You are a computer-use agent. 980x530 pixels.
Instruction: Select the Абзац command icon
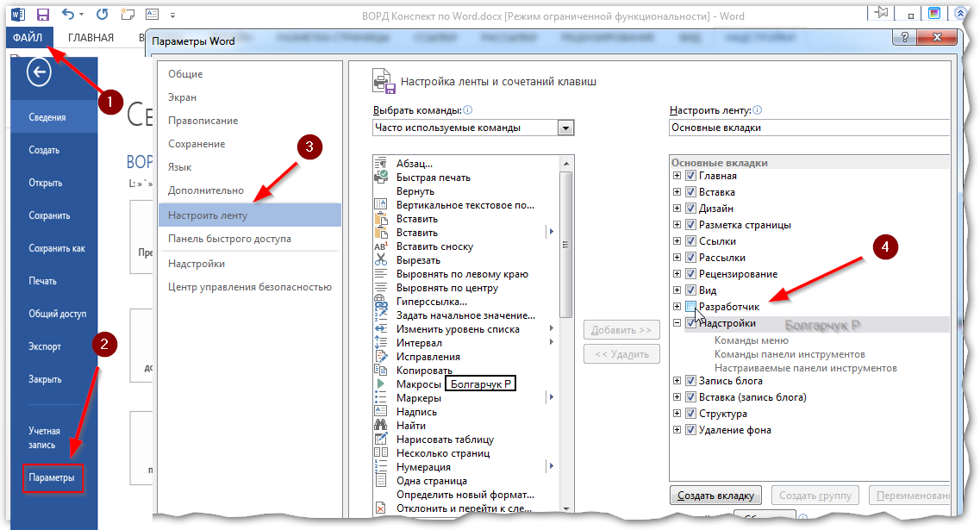(381, 164)
